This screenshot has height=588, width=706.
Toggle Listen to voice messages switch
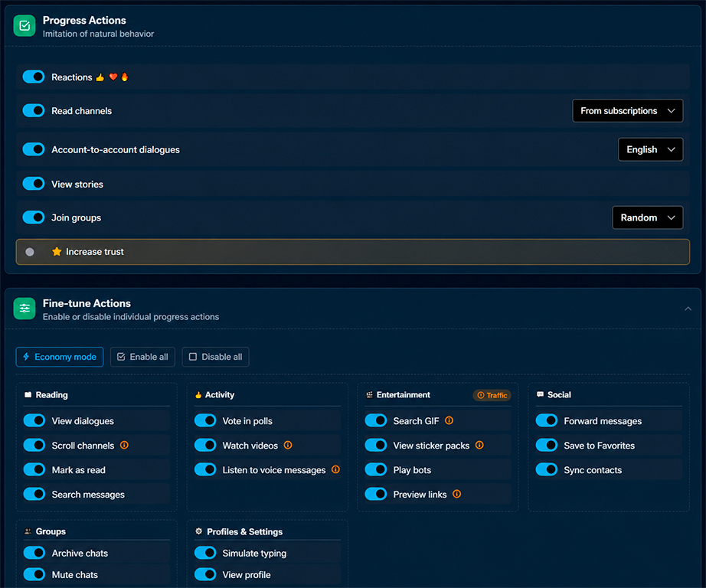click(x=205, y=469)
